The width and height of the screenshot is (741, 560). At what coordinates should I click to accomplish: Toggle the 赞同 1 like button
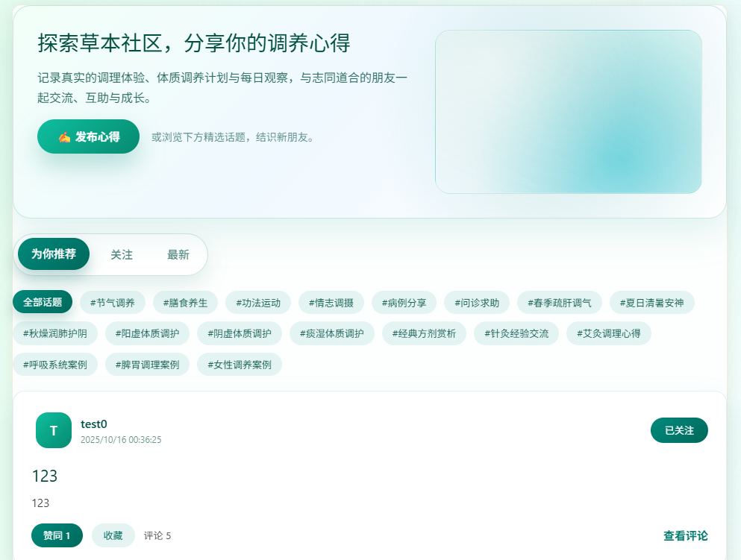tap(57, 535)
